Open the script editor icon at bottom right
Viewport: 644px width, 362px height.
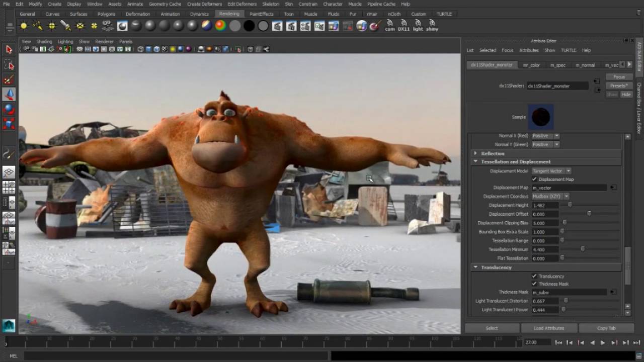tap(639, 356)
